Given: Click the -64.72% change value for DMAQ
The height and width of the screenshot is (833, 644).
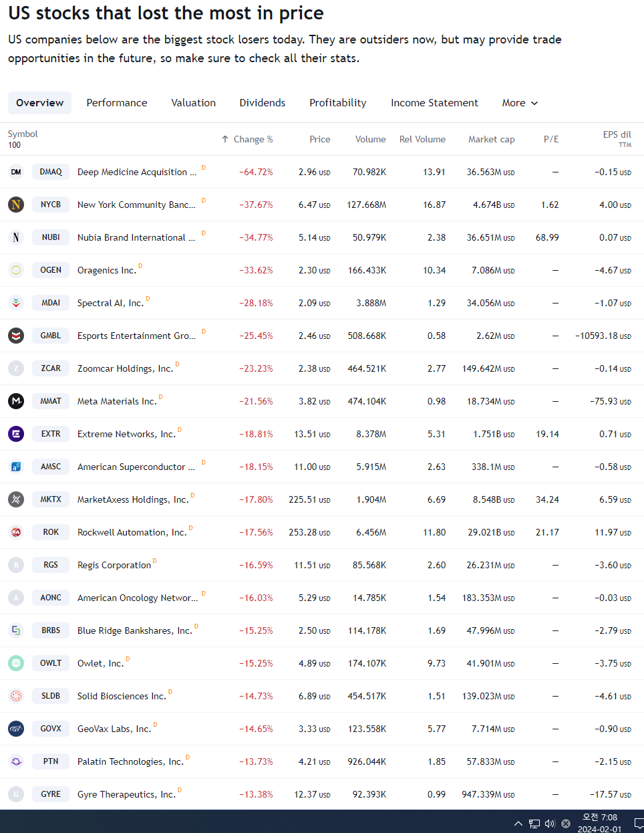Looking at the screenshot, I should 256,172.
